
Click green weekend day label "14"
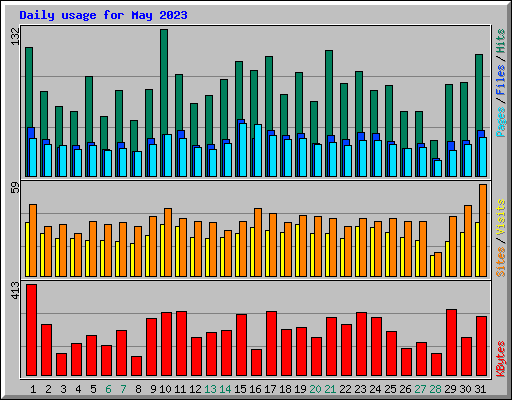[x=225, y=389]
